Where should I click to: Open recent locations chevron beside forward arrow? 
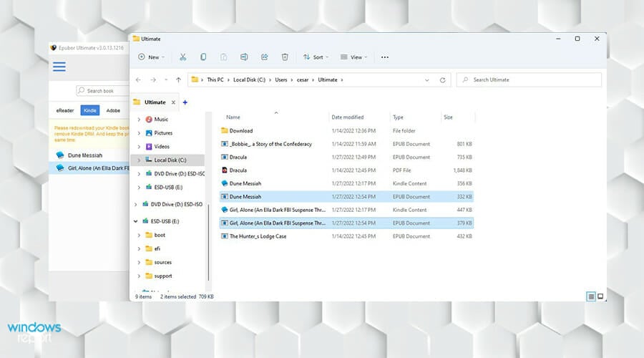pyautogui.click(x=166, y=79)
